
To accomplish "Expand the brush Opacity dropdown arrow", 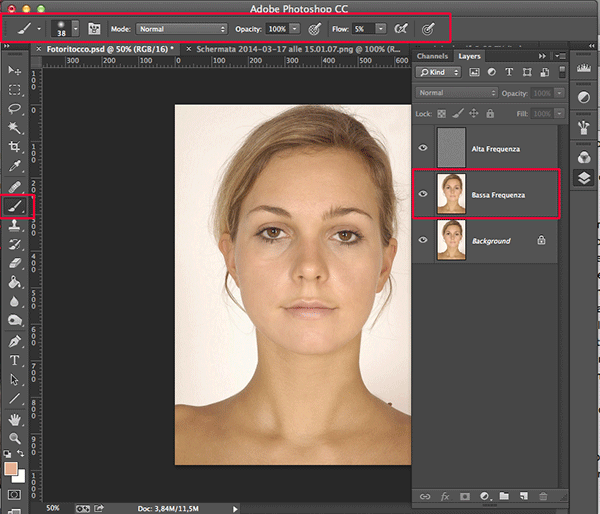I will coord(296,29).
